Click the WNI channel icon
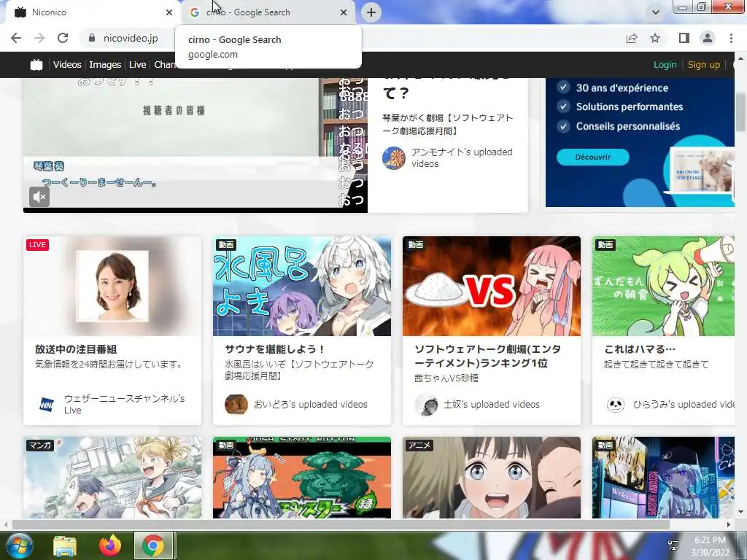747x560 pixels. (x=47, y=404)
